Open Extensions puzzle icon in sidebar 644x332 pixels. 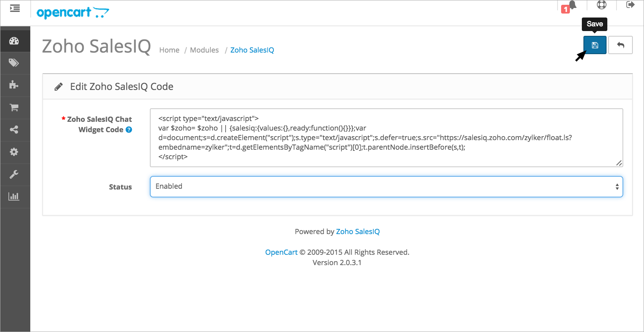click(x=14, y=85)
